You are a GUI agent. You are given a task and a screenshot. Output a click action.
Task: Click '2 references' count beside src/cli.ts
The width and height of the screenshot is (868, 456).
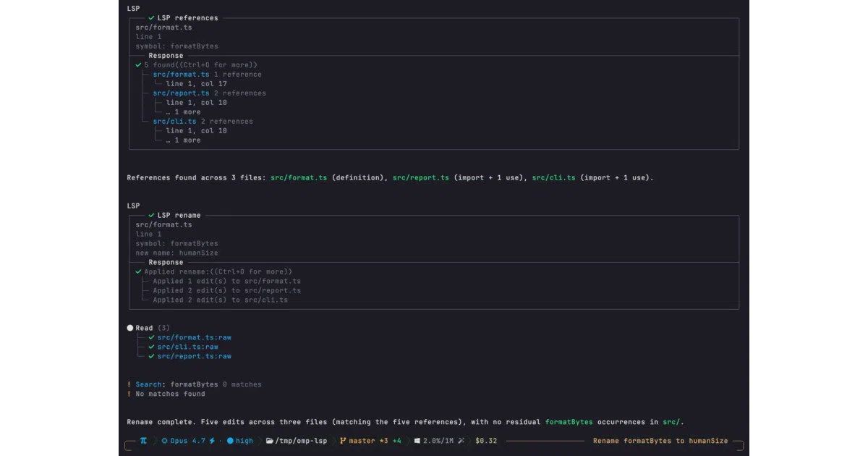coord(227,122)
